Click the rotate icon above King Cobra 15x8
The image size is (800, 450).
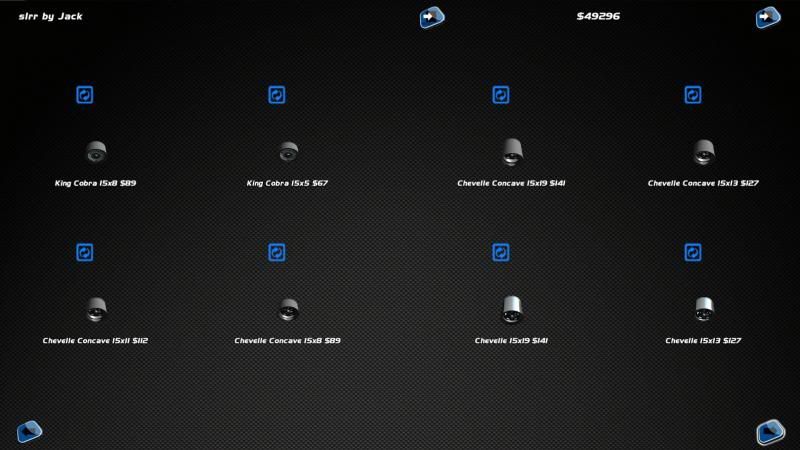click(x=85, y=95)
